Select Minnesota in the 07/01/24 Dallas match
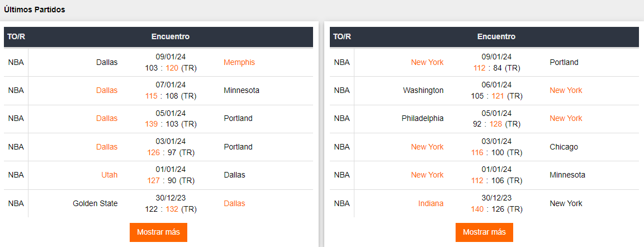Image resolution: width=644 pixels, height=247 pixels. (x=241, y=90)
